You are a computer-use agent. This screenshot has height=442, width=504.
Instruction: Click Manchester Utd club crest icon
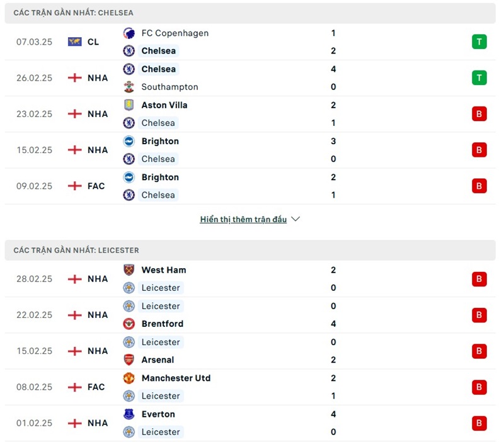[129, 378]
